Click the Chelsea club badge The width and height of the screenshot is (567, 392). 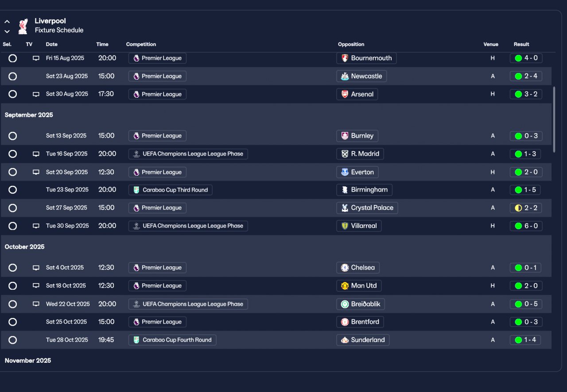point(345,268)
